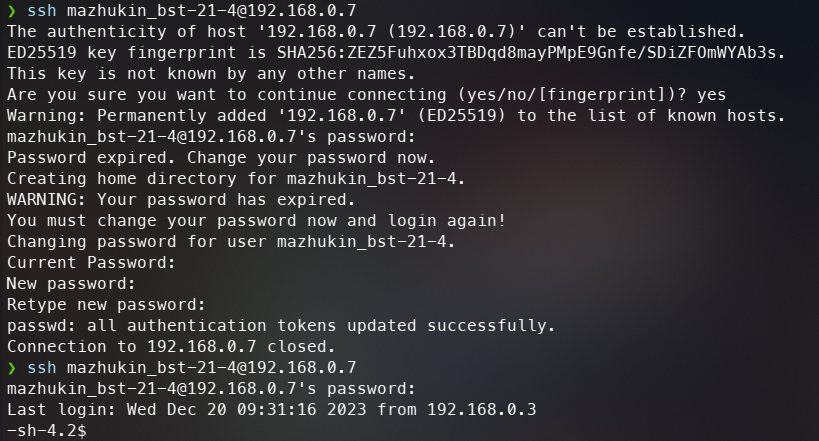Screen dimensions: 819x441
Task: Click 'passwd: all authentication tokens updated' line
Action: pos(280,326)
